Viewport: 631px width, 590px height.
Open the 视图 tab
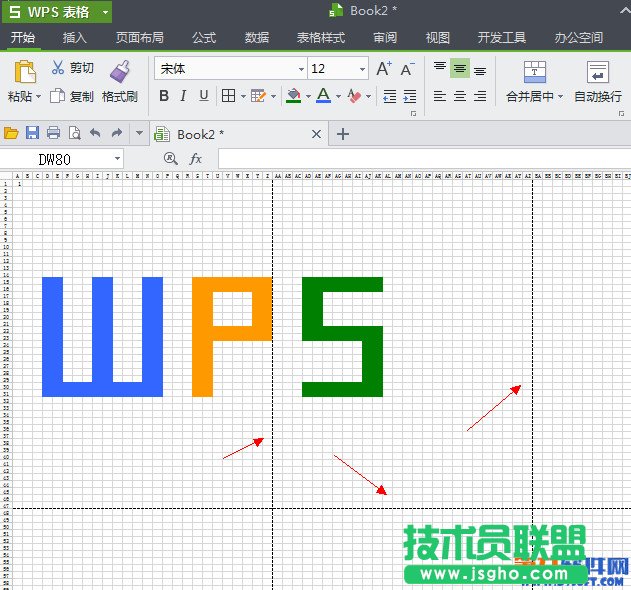[x=437, y=38]
